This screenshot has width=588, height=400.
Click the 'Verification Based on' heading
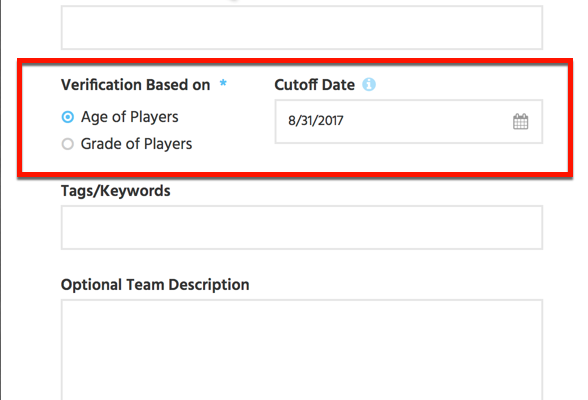(135, 85)
